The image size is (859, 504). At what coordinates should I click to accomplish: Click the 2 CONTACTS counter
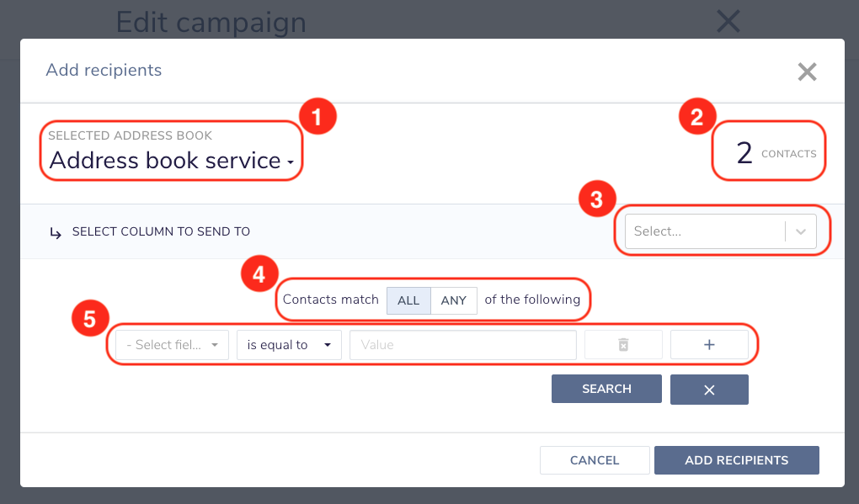point(776,152)
